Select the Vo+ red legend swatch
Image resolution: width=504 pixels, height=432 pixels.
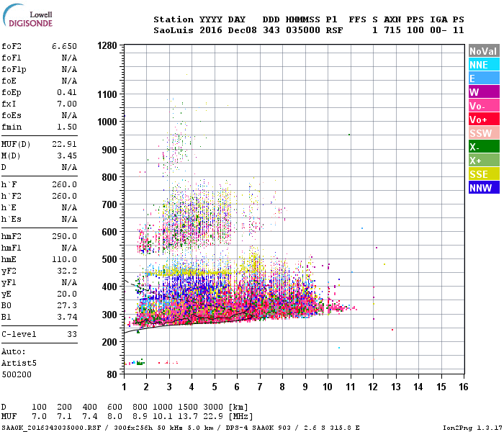pyautogui.click(x=484, y=120)
